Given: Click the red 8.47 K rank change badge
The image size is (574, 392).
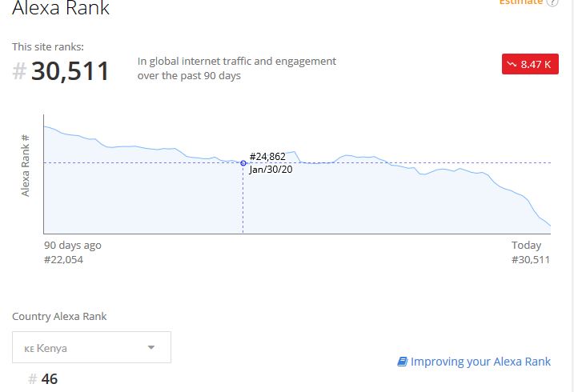Looking at the screenshot, I should [530, 64].
